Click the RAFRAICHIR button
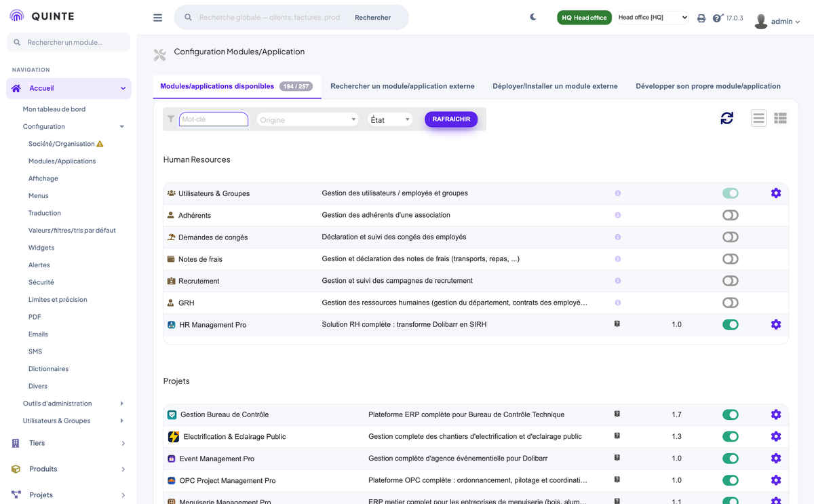 [451, 119]
